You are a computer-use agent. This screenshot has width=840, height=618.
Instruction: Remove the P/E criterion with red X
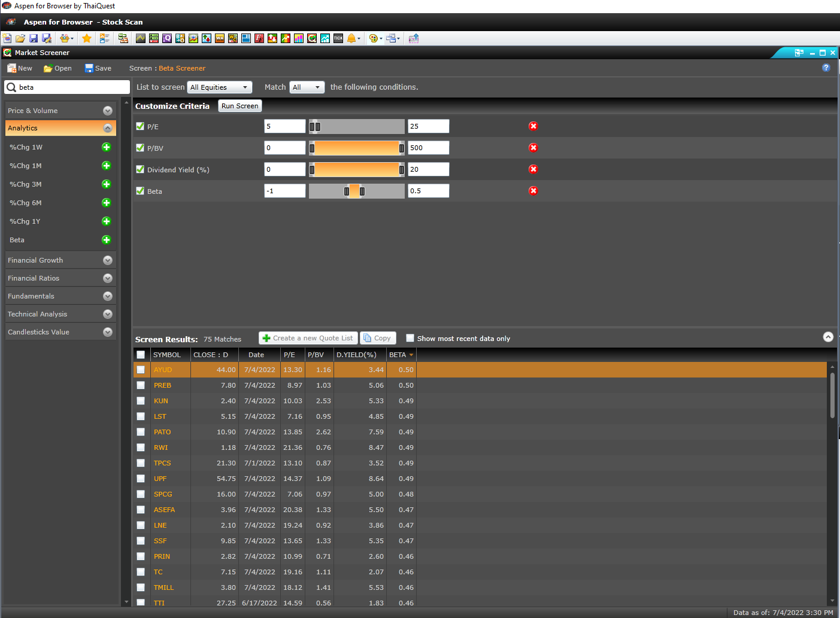(533, 126)
